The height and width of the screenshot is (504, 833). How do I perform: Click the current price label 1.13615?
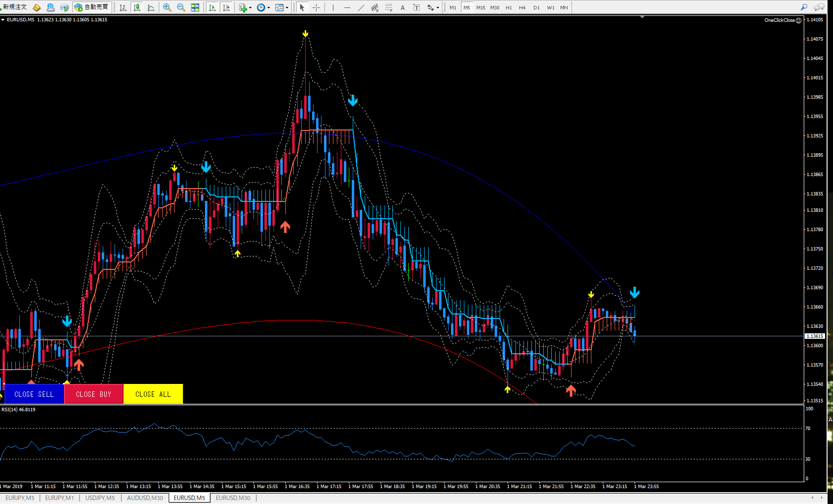[x=815, y=336]
